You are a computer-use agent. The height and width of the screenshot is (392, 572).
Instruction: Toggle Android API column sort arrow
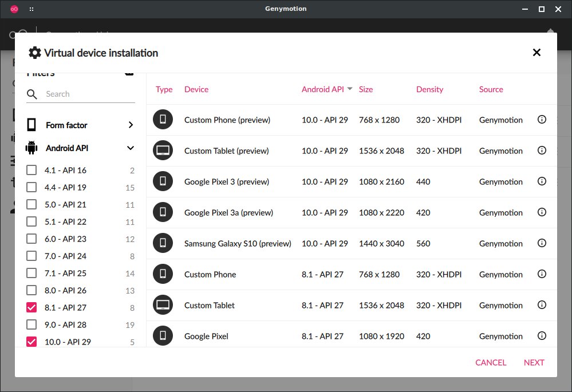tap(350, 89)
